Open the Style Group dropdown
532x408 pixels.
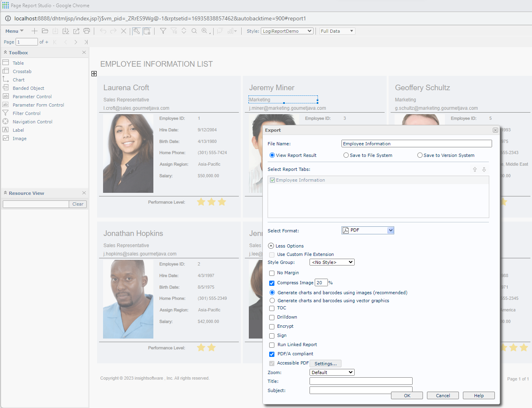pyautogui.click(x=332, y=262)
